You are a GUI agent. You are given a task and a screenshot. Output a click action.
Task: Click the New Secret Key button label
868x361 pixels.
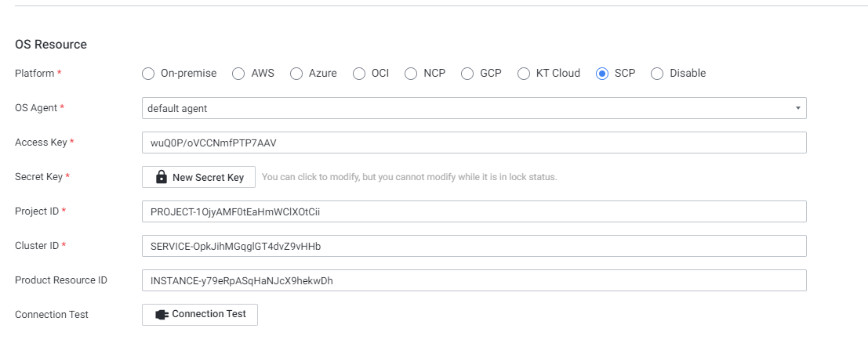(208, 177)
